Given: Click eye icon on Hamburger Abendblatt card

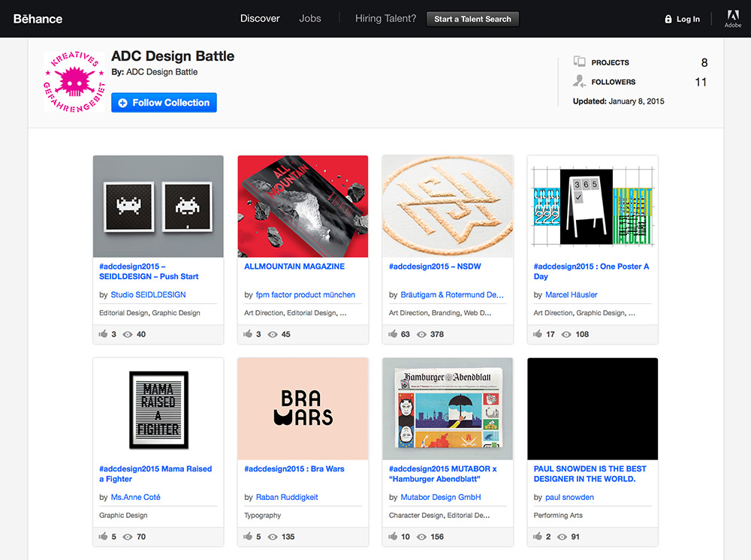Looking at the screenshot, I should point(421,537).
